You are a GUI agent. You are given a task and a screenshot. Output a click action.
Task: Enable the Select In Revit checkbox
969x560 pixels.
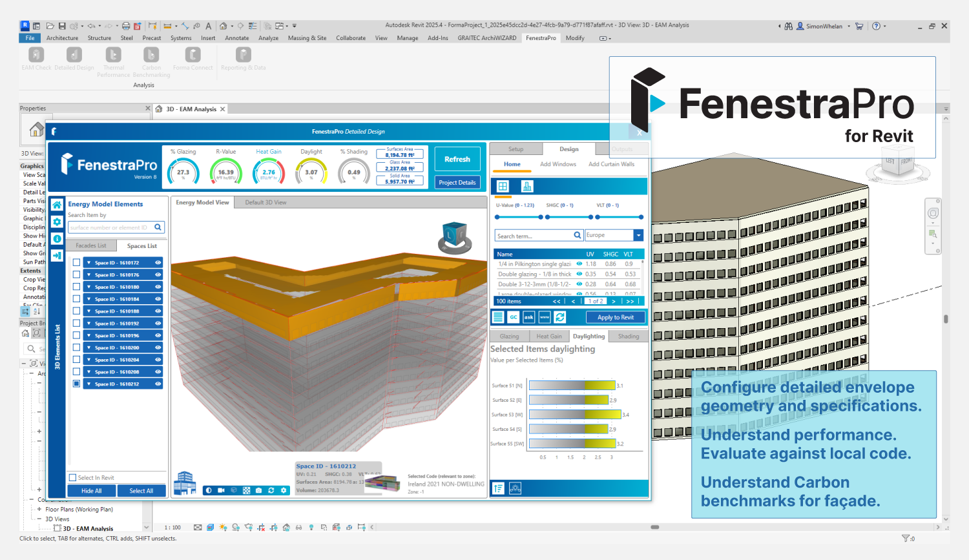point(72,478)
